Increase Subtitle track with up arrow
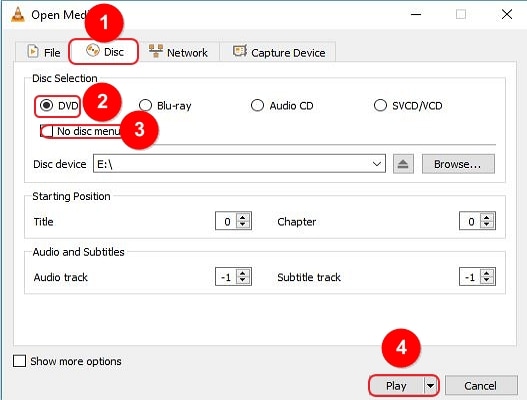The image size is (527, 400). coord(487,273)
